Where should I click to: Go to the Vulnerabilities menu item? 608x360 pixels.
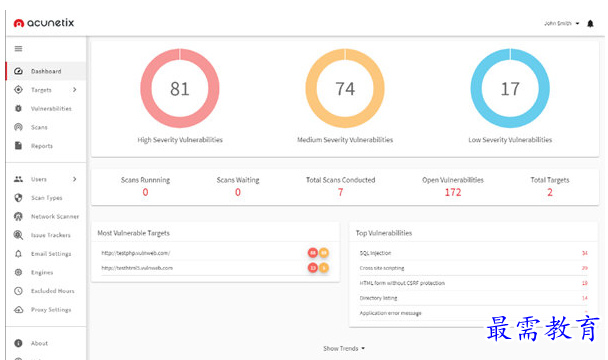(x=46, y=108)
